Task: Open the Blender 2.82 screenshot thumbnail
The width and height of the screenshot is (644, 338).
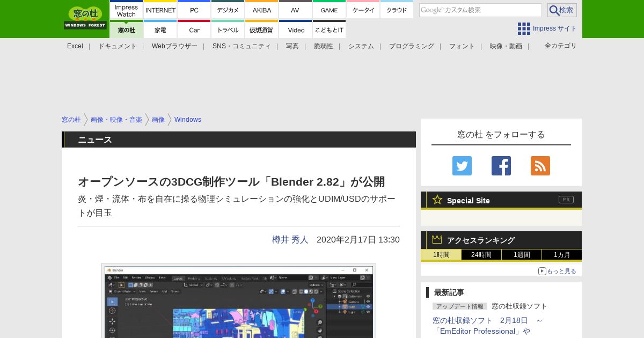Action: 239,300
